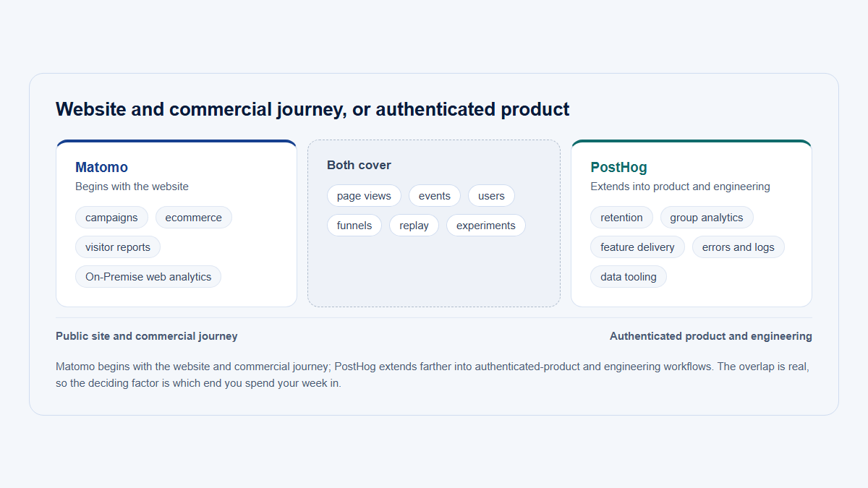Select the group analytics chip

(x=707, y=218)
